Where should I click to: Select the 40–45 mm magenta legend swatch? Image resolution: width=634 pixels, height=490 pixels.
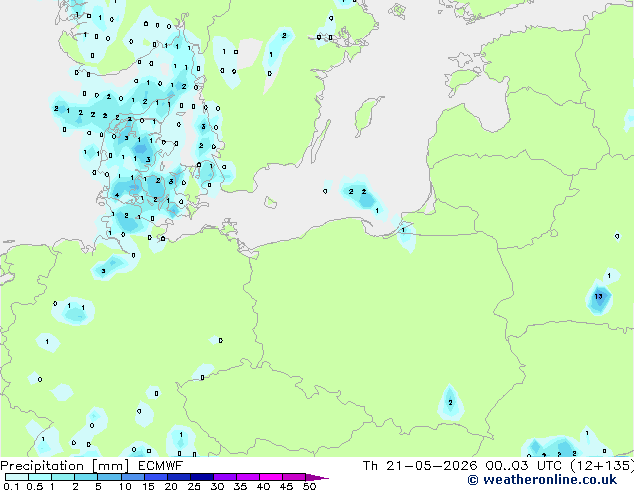(271, 477)
